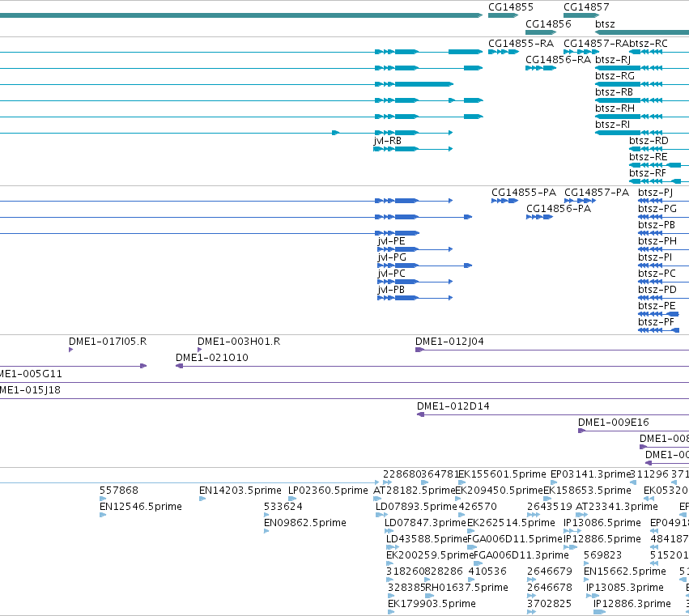Select the jvl-PB protein label

(x=390, y=290)
